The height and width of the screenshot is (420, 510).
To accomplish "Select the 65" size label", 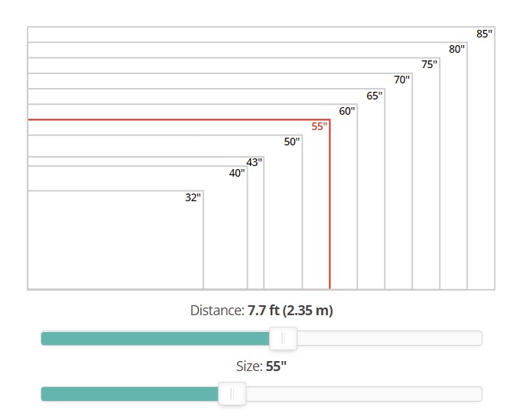I will (375, 96).
